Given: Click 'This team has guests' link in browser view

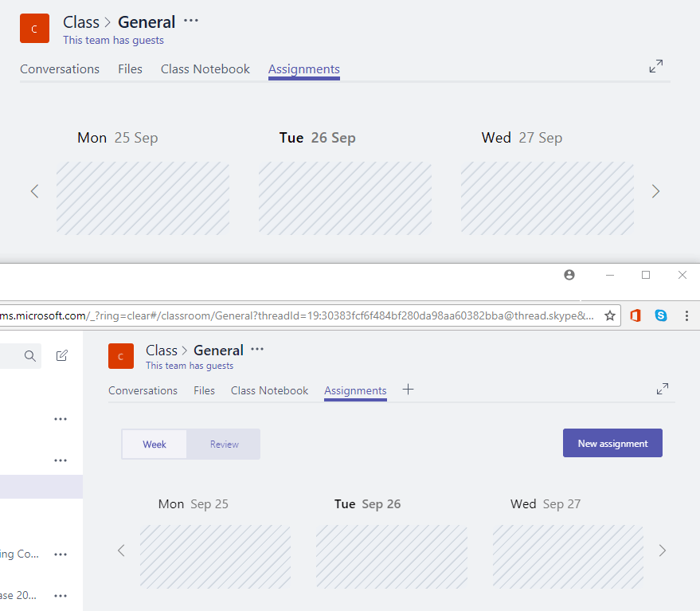Looking at the screenshot, I should 190,366.
